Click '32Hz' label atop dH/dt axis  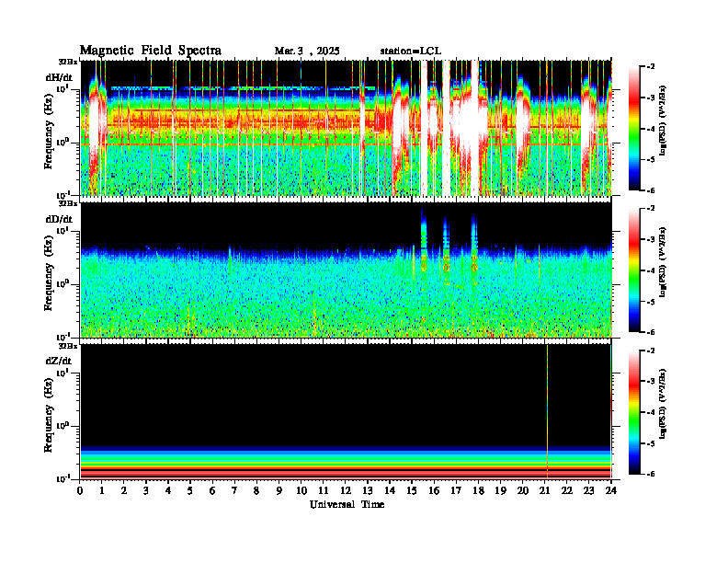pyautogui.click(x=68, y=62)
